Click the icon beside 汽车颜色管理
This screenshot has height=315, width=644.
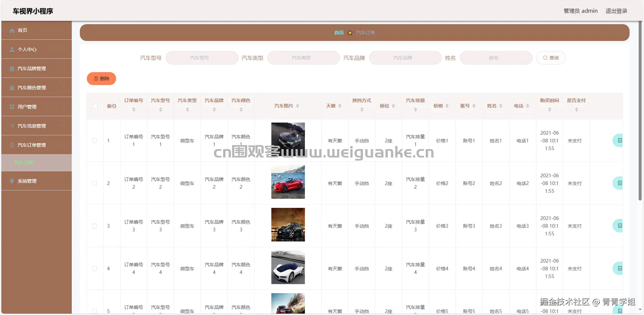[12, 88]
